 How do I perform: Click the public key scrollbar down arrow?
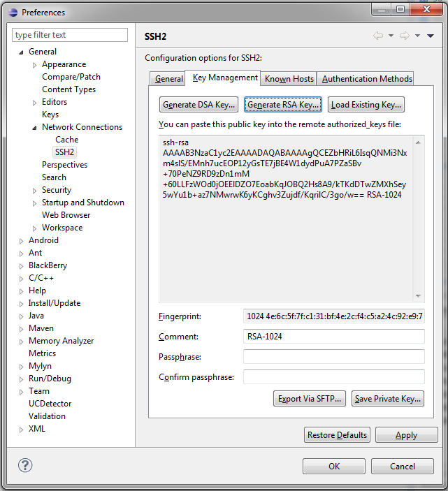tap(418, 296)
